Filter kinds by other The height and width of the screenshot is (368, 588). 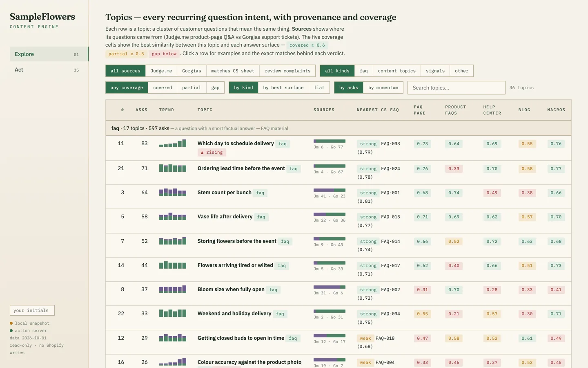tap(462, 71)
